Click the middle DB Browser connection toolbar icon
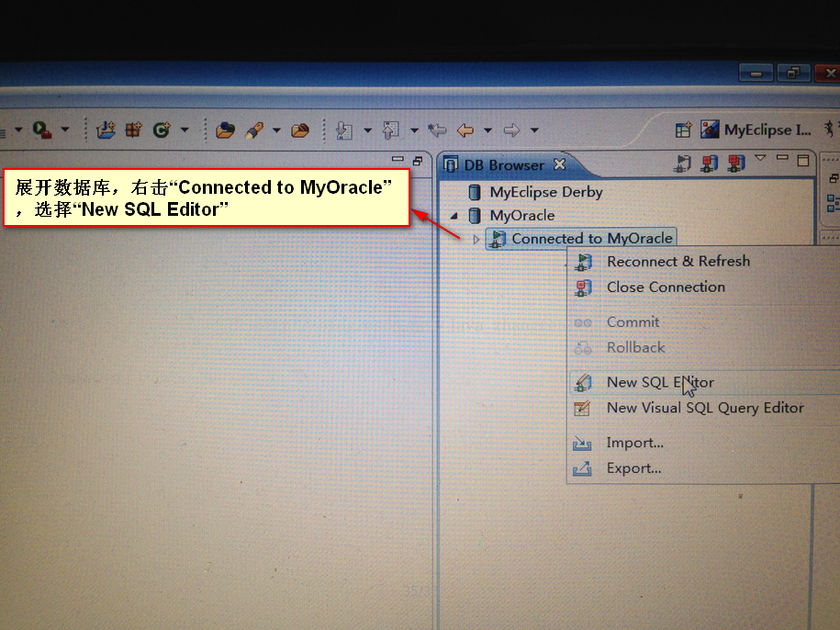Image resolution: width=840 pixels, height=630 pixels. click(710, 163)
